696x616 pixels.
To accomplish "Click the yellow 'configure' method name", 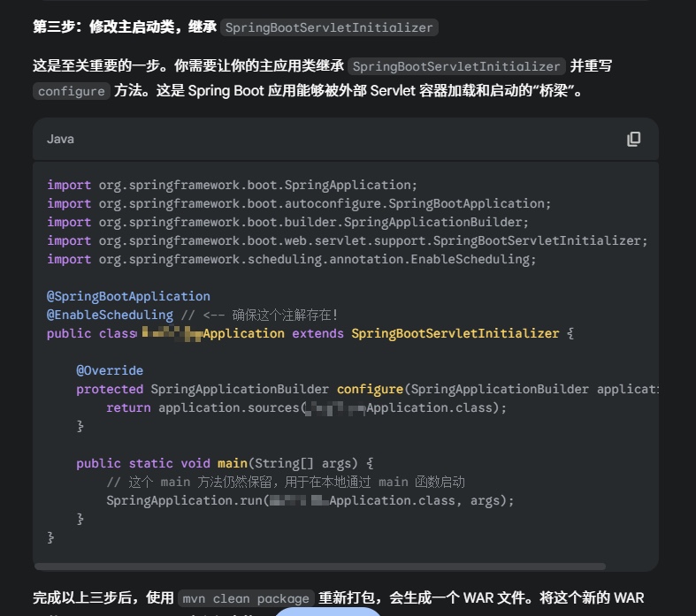I will [x=370, y=390].
